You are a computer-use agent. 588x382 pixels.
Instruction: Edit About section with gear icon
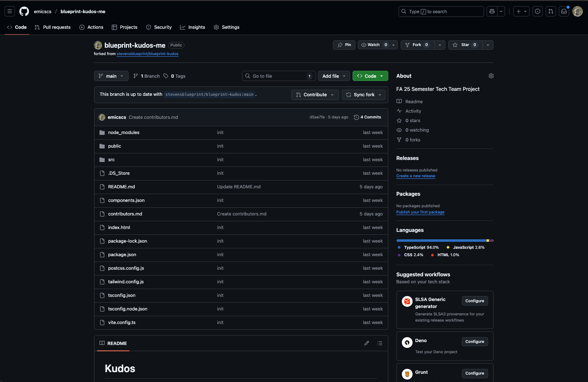(491, 76)
